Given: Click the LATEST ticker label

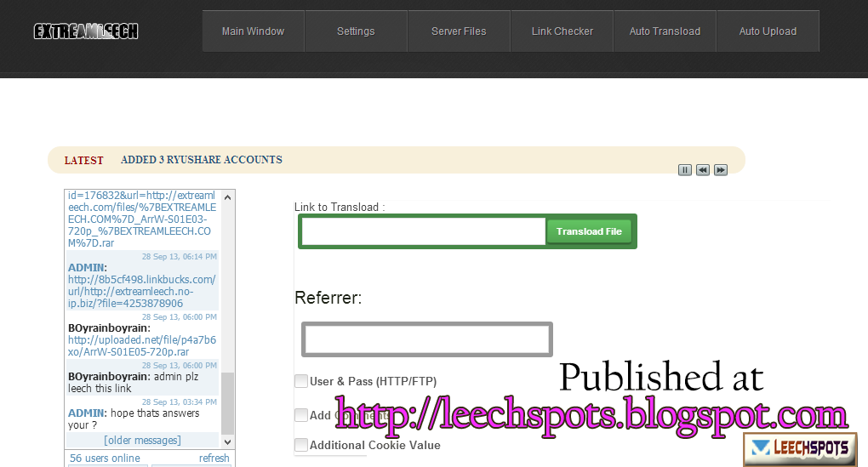Looking at the screenshot, I should [83, 161].
